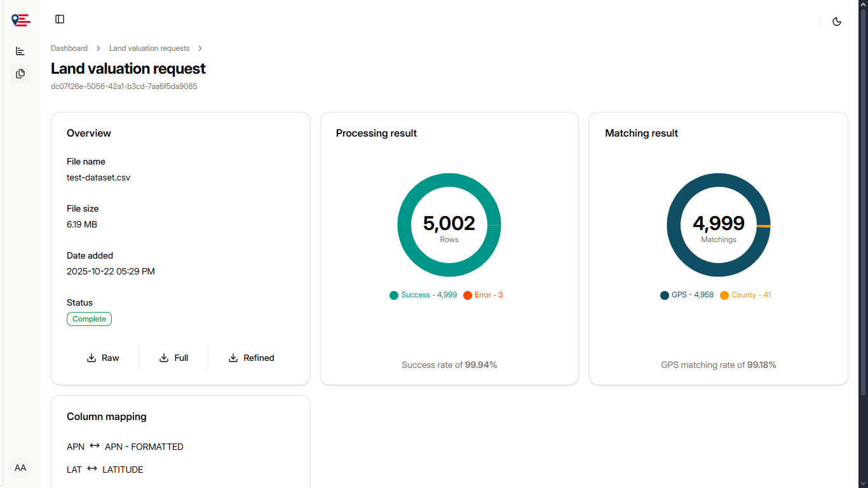Open the dashboard chart icon in sidebar

[20, 51]
